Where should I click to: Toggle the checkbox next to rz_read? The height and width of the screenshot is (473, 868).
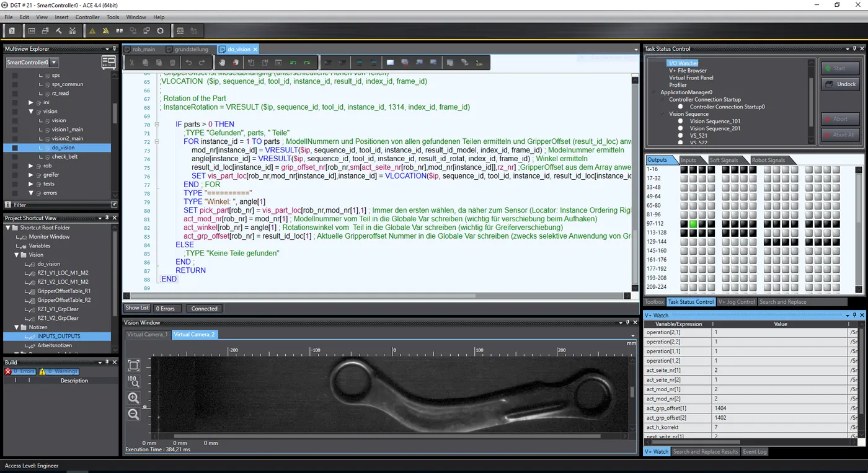click(x=15, y=94)
